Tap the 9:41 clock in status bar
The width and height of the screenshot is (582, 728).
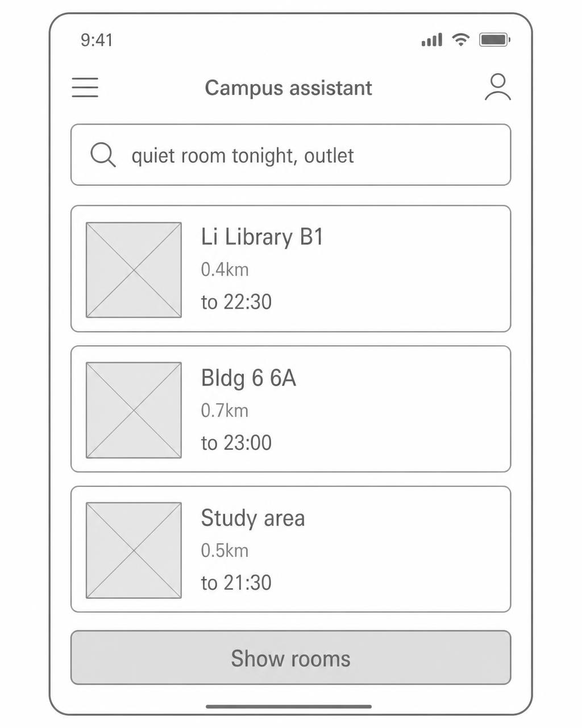click(x=97, y=40)
